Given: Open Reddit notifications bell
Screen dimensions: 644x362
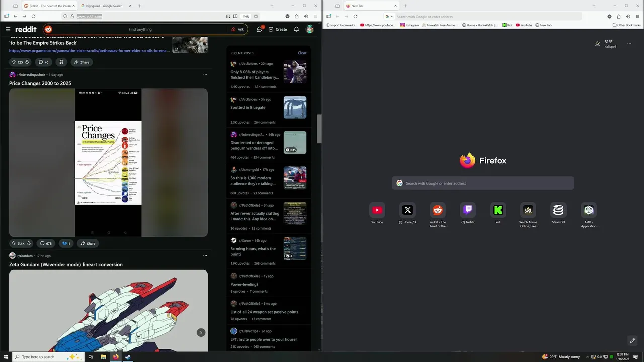Looking at the screenshot, I should 296,29.
